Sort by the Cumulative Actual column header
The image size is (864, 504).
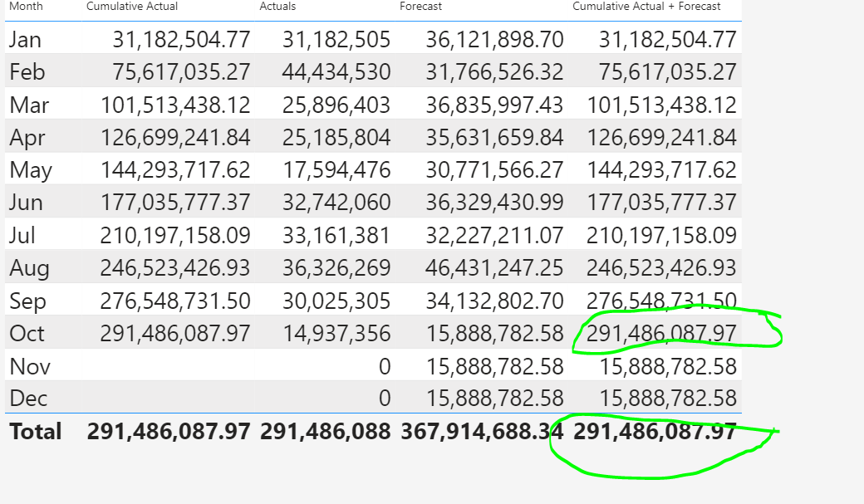pos(132,7)
